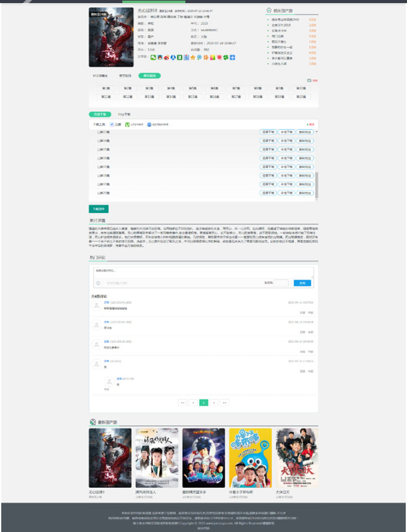Play episode 1 from the episode grid
The height and width of the screenshot is (532, 407).
point(106,88)
